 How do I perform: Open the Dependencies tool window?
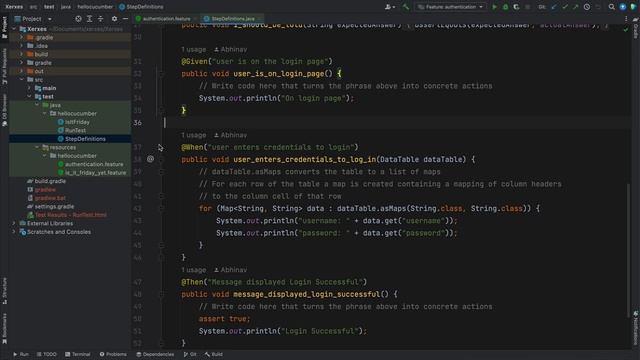coord(155,354)
